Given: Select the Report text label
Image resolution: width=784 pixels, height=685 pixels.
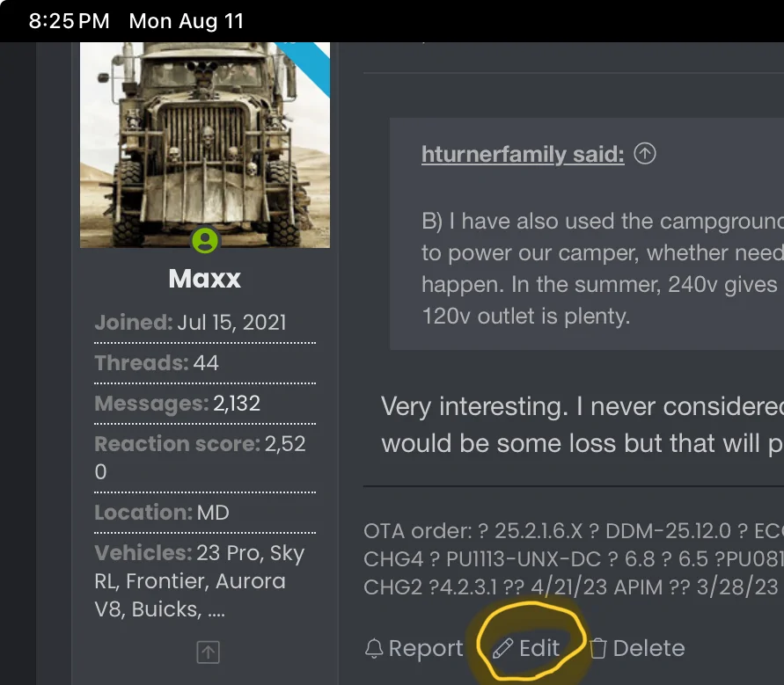Looking at the screenshot, I should (426, 648).
